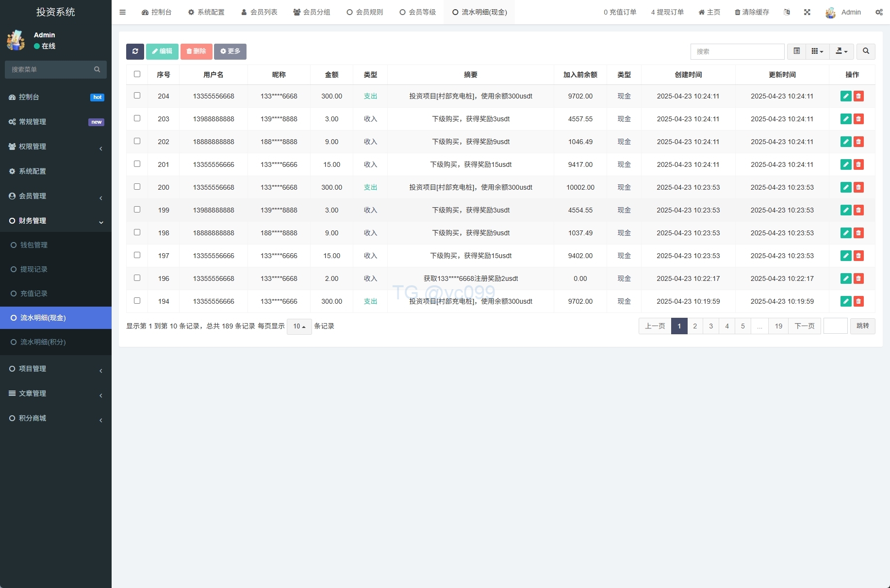The image size is (890, 588).
Task: Tick the checkbox for record 196
Action: pos(137,278)
